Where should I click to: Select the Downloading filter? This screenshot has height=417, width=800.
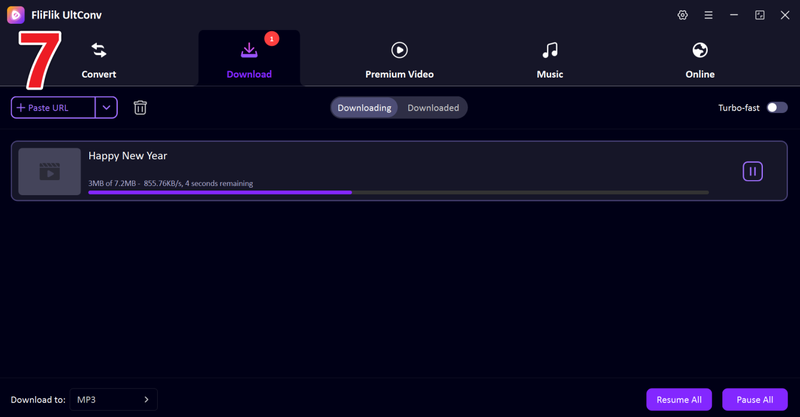click(364, 108)
